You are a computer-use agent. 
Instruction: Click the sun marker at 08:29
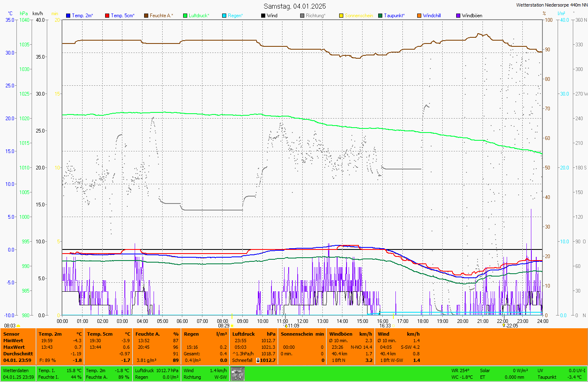click(232, 326)
